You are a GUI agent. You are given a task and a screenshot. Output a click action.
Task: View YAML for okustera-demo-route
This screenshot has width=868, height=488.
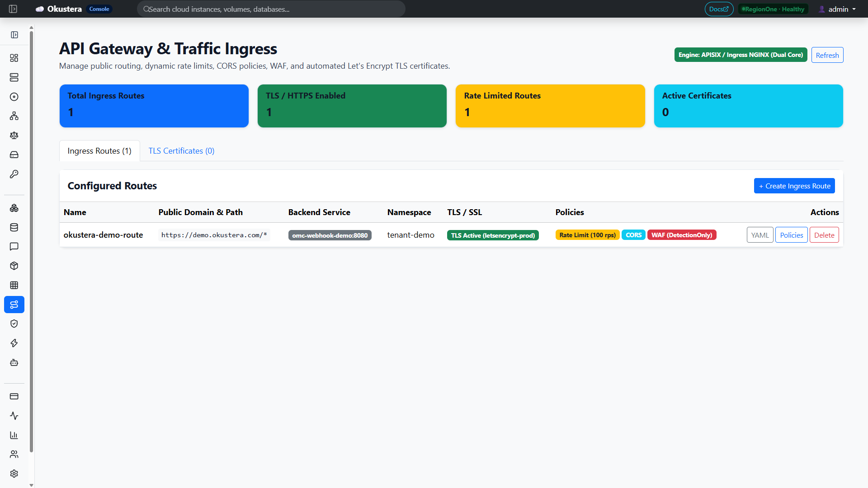(760, 235)
